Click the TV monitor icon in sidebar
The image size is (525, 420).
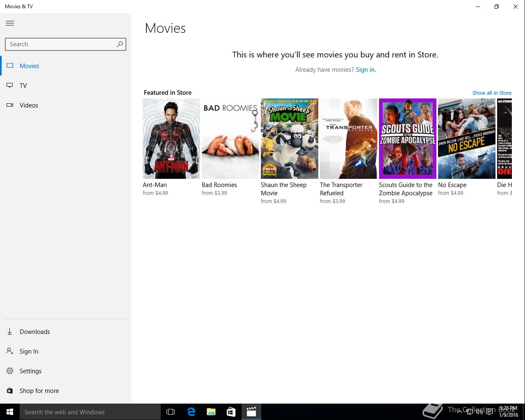10,85
